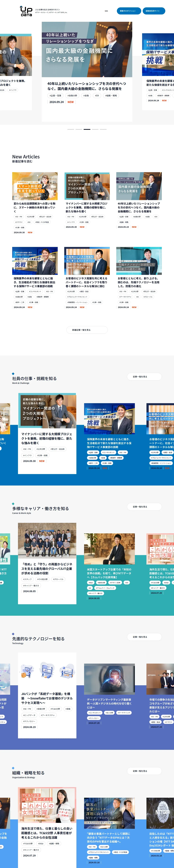Open データドリブンマーケティング最新事例 article

click(109, 703)
